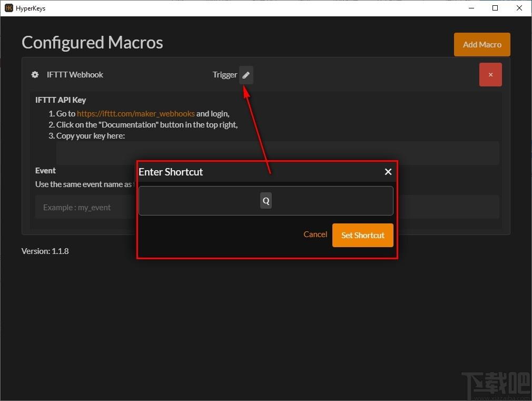Click the Example: my_event field
The width and height of the screenshot is (532, 401).
[x=85, y=207]
